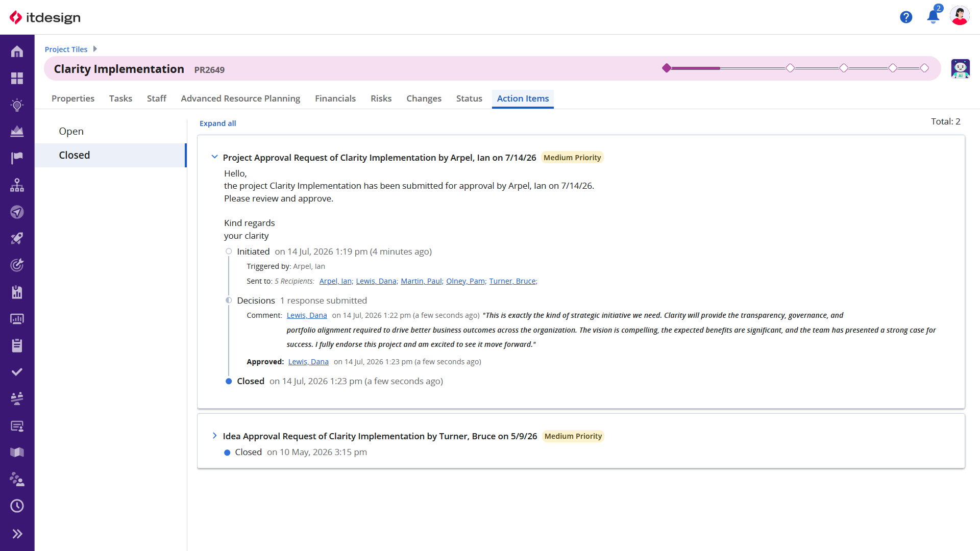
Task: Click the Expand all link
Action: coord(217,123)
